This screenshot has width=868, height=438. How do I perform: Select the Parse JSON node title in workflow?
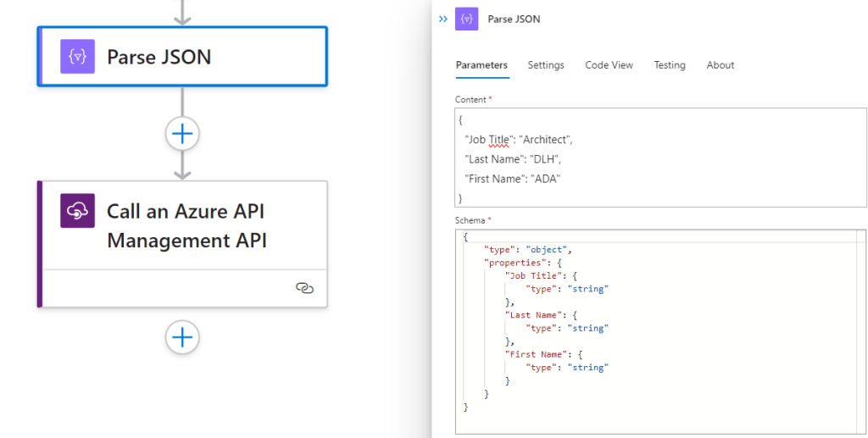(x=159, y=57)
